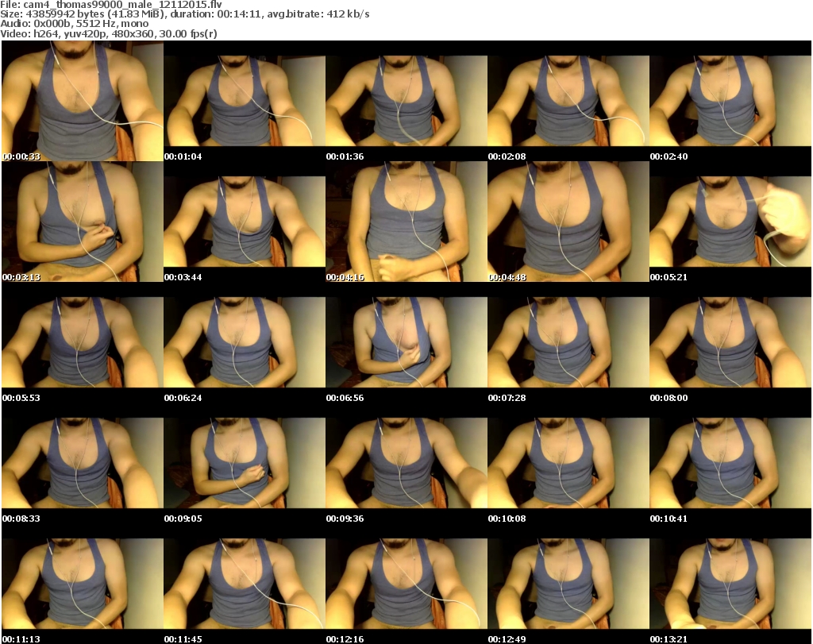Click the frame at 00:06:24

(x=245, y=343)
